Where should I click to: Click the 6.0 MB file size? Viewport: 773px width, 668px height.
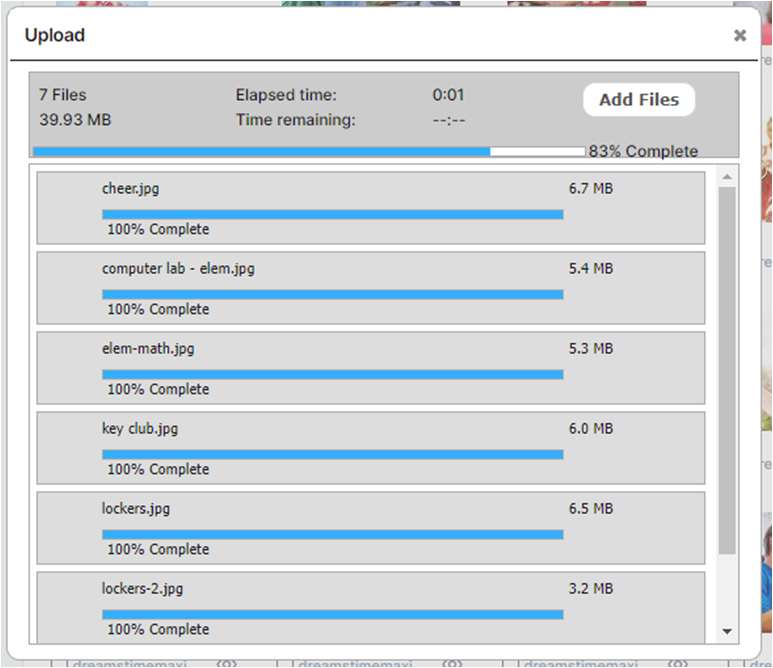coord(591,428)
